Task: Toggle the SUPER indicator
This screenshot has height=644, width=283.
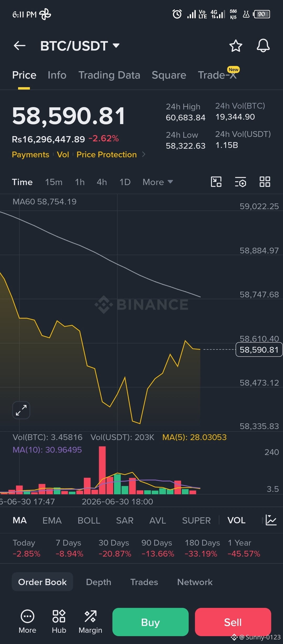Action: tap(196, 520)
